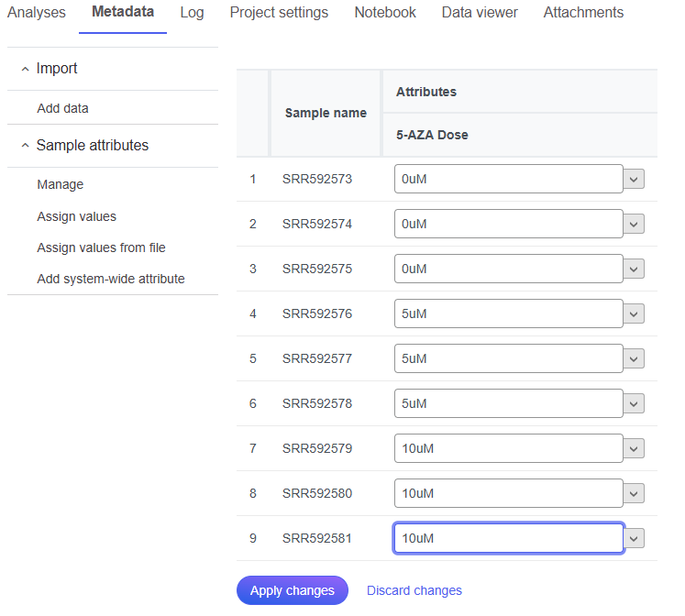Viewport: 685px width, 616px height.
Task: Open the Notebook tab
Action: (385, 13)
